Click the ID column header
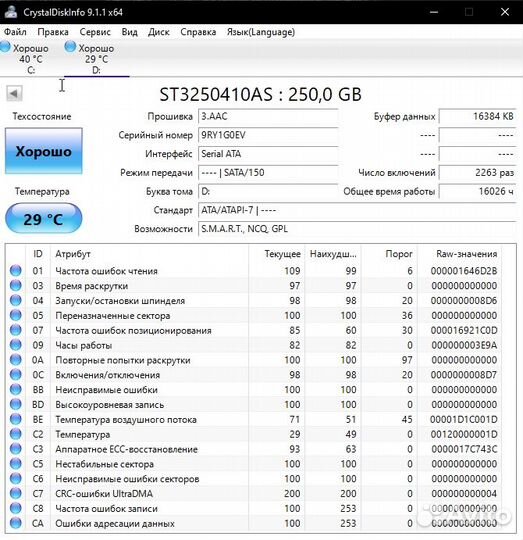 [38, 254]
